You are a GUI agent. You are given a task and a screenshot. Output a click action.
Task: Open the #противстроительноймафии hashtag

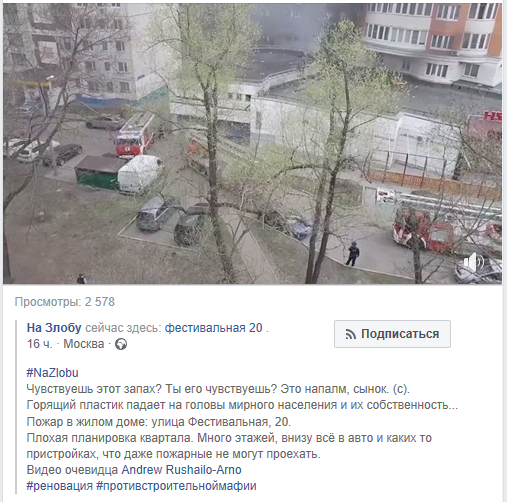click(176, 486)
